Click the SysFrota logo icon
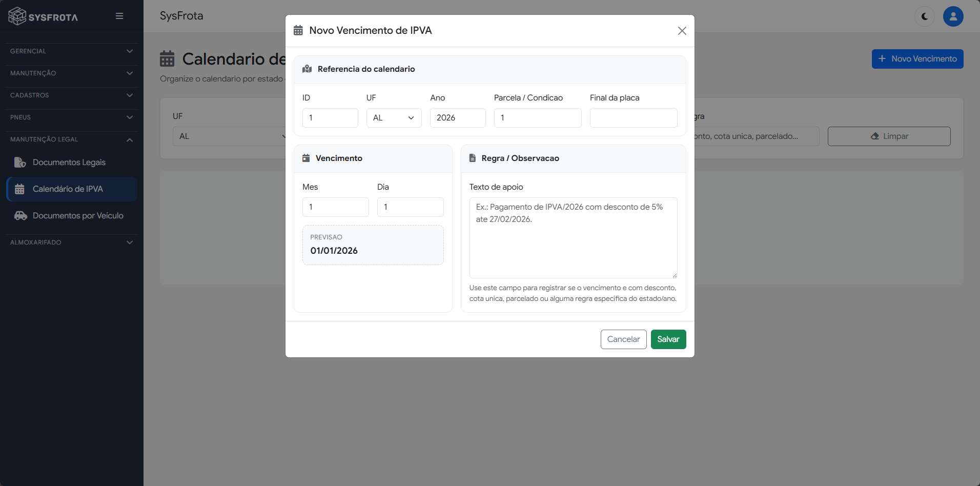980x486 pixels. pyautogui.click(x=17, y=16)
